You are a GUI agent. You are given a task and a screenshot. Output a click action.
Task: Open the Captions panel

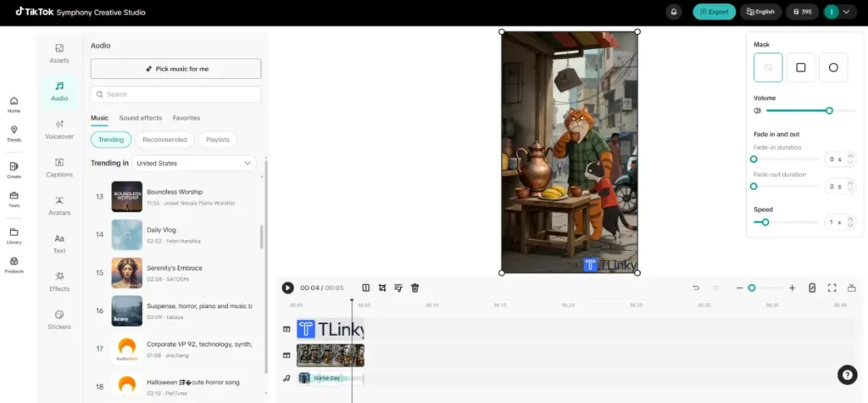59,167
